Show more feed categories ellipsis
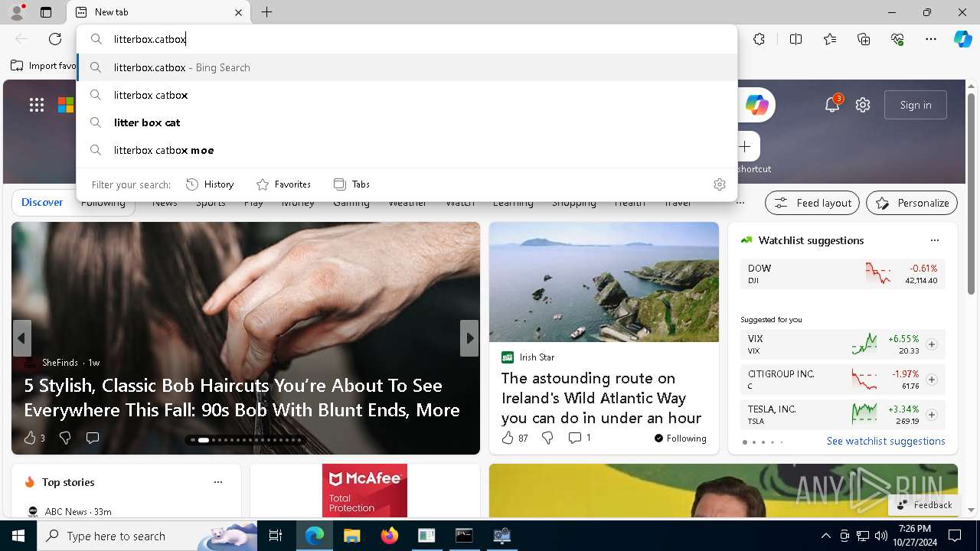This screenshot has width=980, height=551. point(740,203)
